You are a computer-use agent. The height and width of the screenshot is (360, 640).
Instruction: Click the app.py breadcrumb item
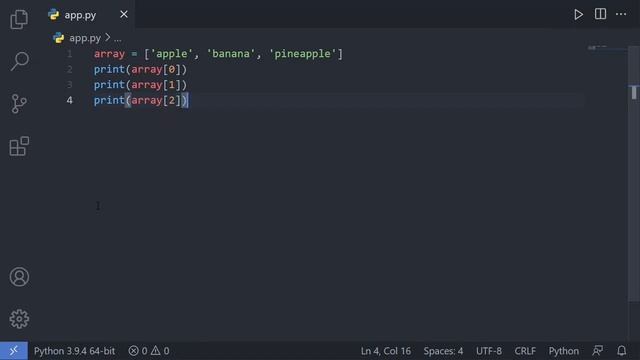tap(85, 38)
